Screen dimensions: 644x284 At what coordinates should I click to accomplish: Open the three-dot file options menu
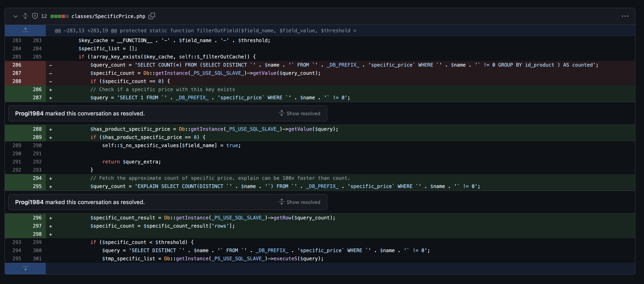[625, 16]
